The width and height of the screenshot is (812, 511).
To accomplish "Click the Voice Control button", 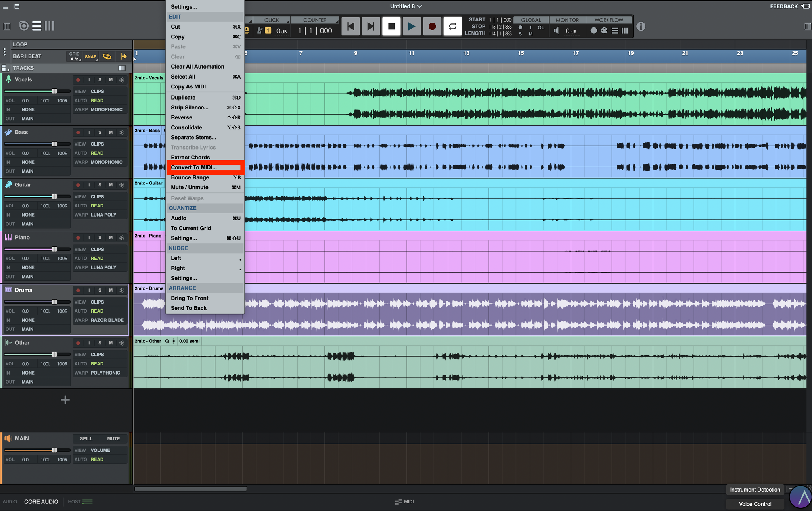I will (x=755, y=504).
